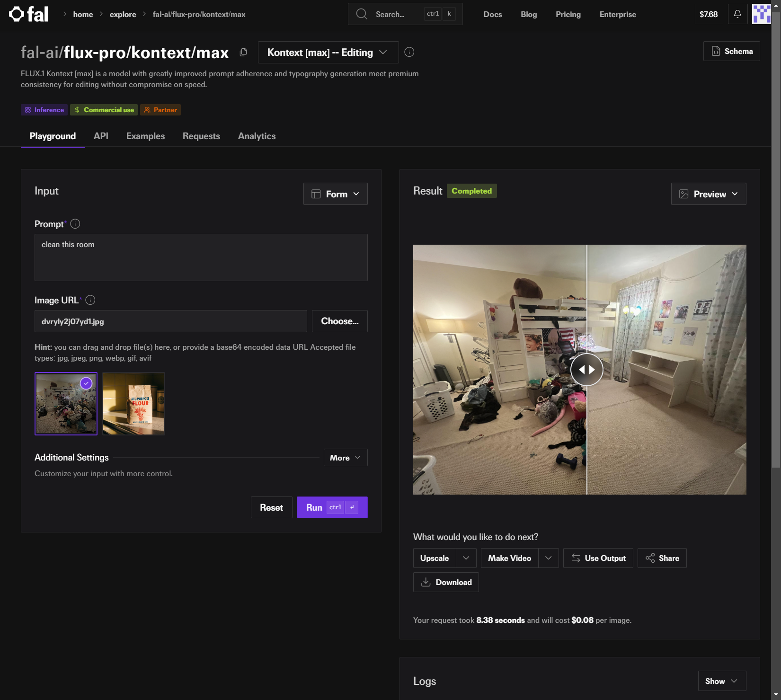Open the Analytics tab

(x=257, y=136)
